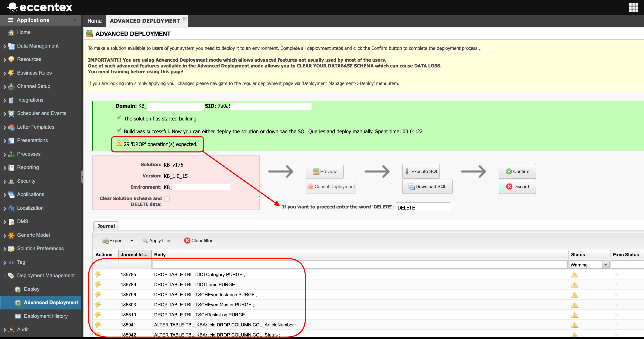The width and height of the screenshot is (644, 339).
Task: Click the Letter Templates icon
Action: pyautogui.click(x=11, y=127)
